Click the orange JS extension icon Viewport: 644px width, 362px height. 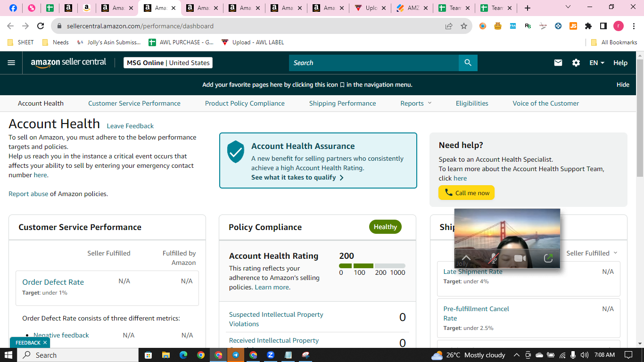pos(573,26)
